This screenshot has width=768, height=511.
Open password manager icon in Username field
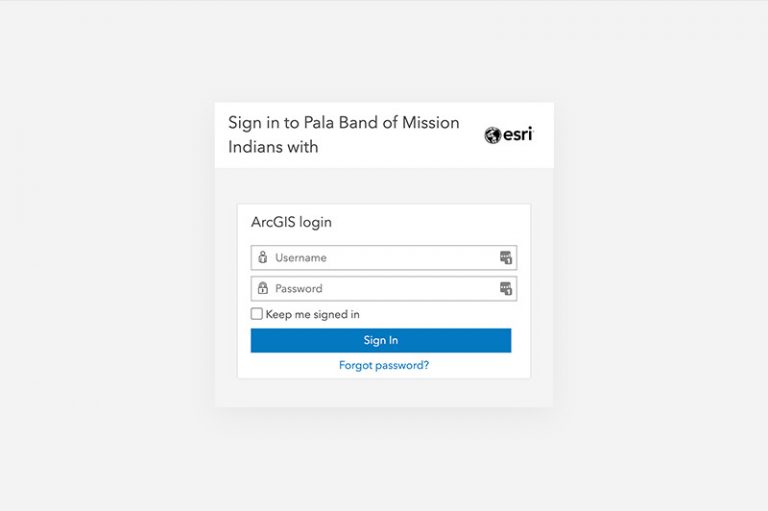pyautogui.click(x=506, y=258)
